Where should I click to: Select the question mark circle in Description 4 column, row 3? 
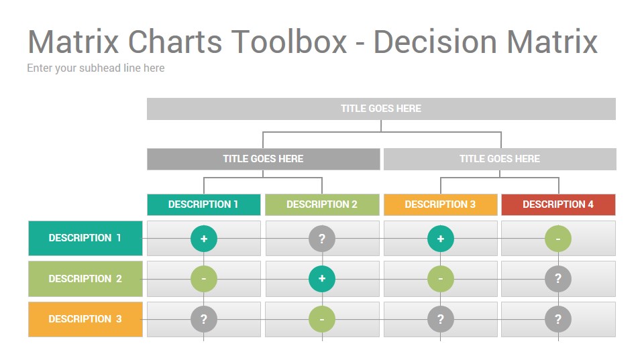click(x=558, y=319)
